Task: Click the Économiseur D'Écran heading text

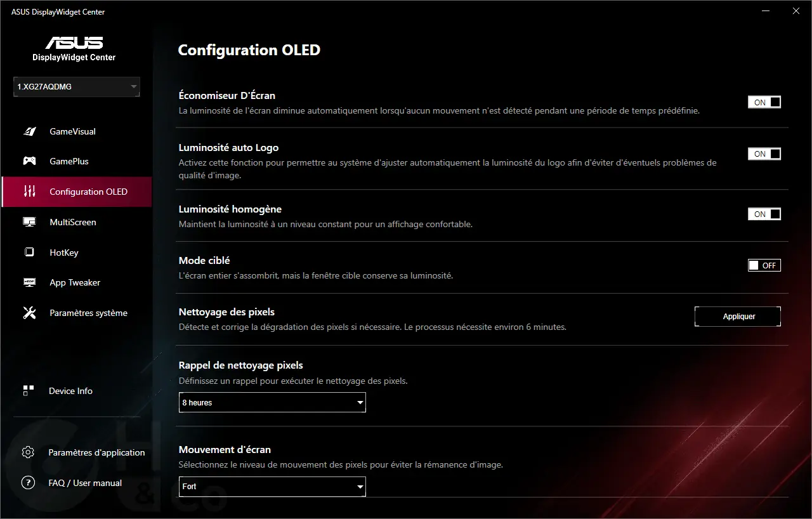Action: (227, 96)
